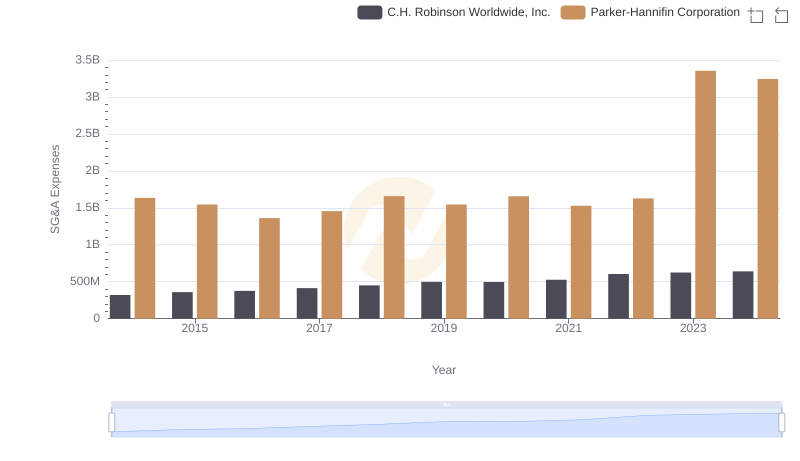Viewport: 800px width, 461px height.
Task: Select the C.H. Robinson 2022 bar
Action: (618, 296)
